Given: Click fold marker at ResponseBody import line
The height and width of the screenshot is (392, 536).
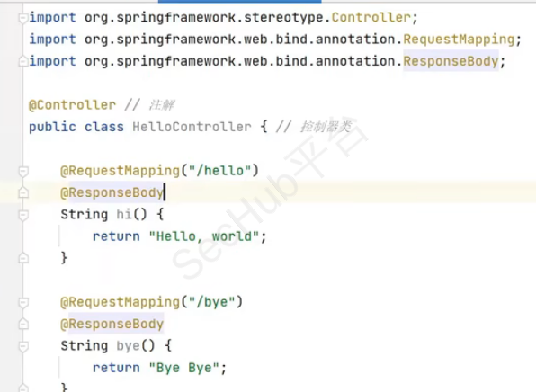Looking at the screenshot, I should click(x=23, y=61).
